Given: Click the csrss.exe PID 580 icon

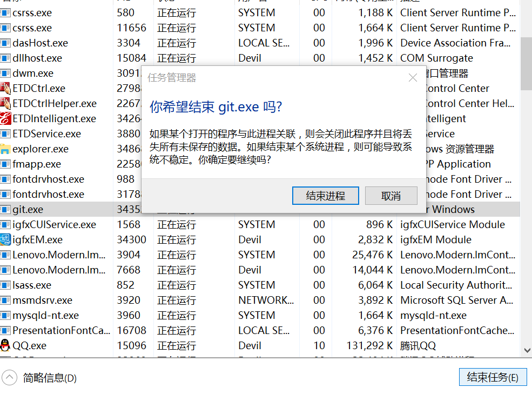Looking at the screenshot, I should coord(5,13).
